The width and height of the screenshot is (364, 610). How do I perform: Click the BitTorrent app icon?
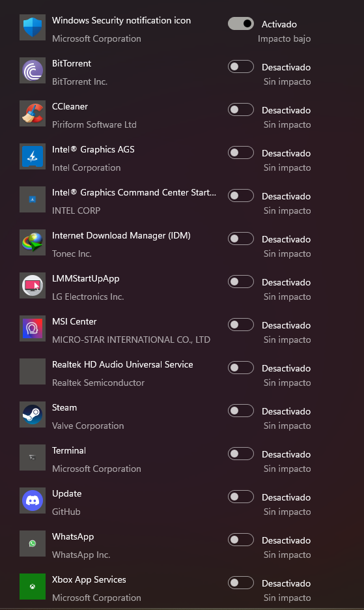click(33, 70)
